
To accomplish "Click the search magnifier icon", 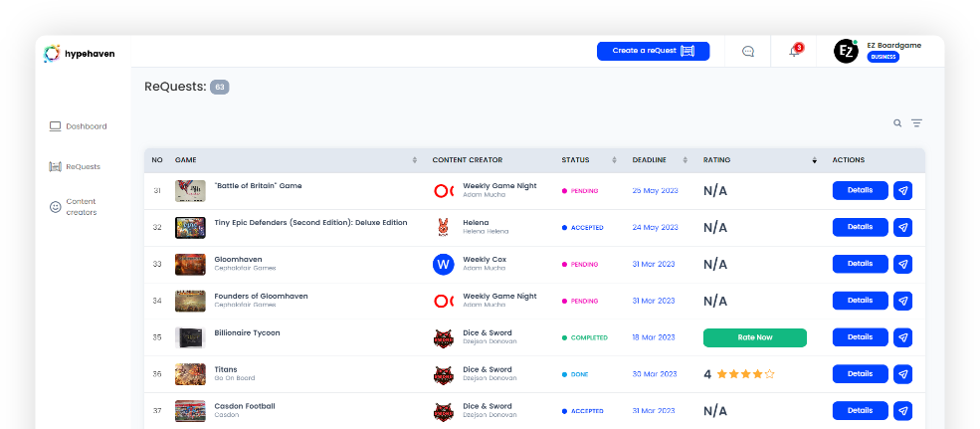I will point(897,123).
